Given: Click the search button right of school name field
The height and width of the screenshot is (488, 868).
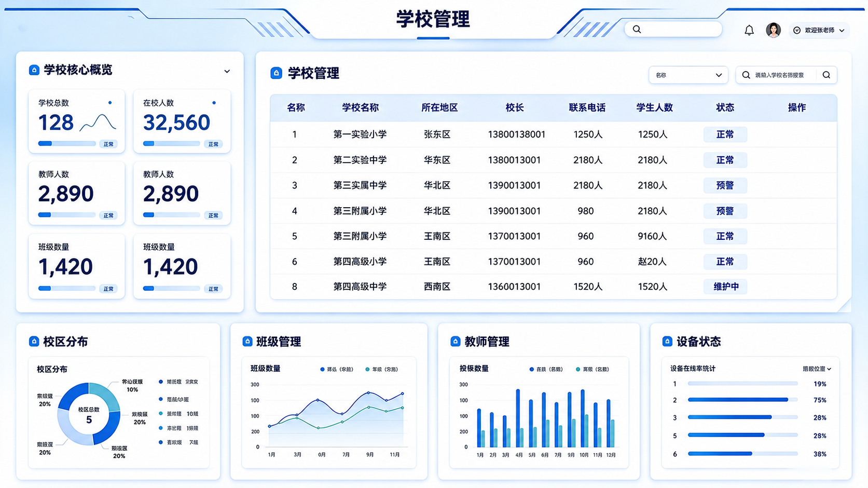Looking at the screenshot, I should pyautogui.click(x=826, y=75).
